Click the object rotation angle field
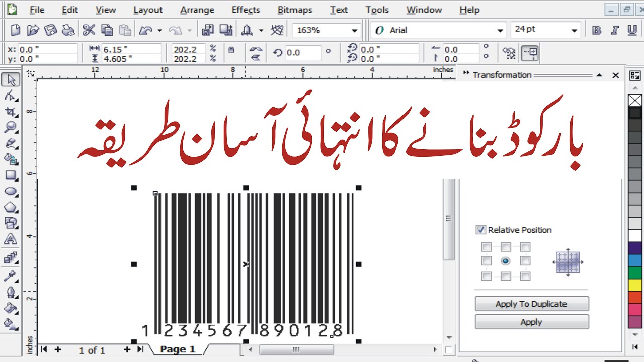The image size is (644, 362). click(303, 53)
